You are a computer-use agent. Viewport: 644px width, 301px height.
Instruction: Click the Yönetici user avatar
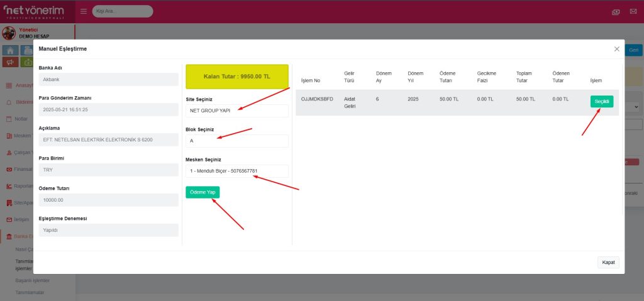pyautogui.click(x=9, y=33)
